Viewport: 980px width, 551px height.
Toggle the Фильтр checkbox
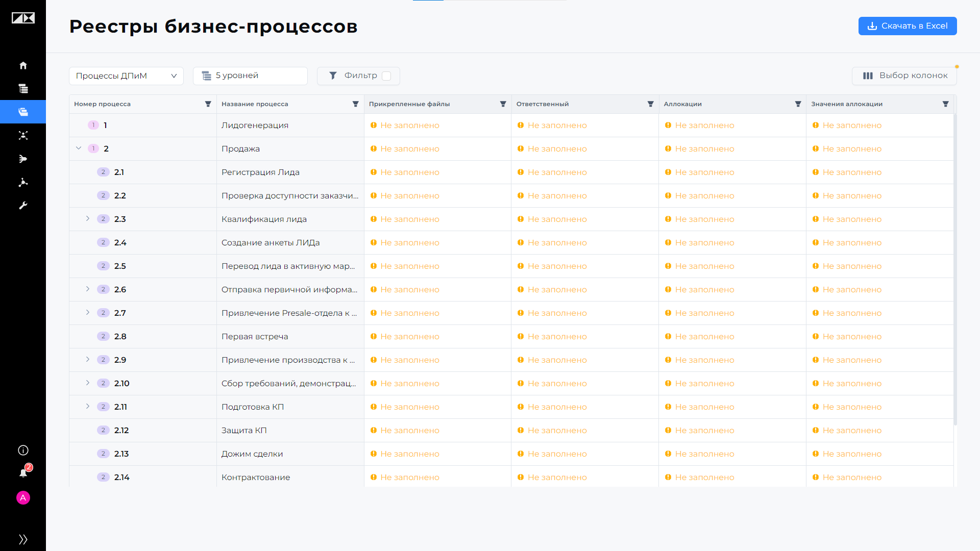click(386, 76)
